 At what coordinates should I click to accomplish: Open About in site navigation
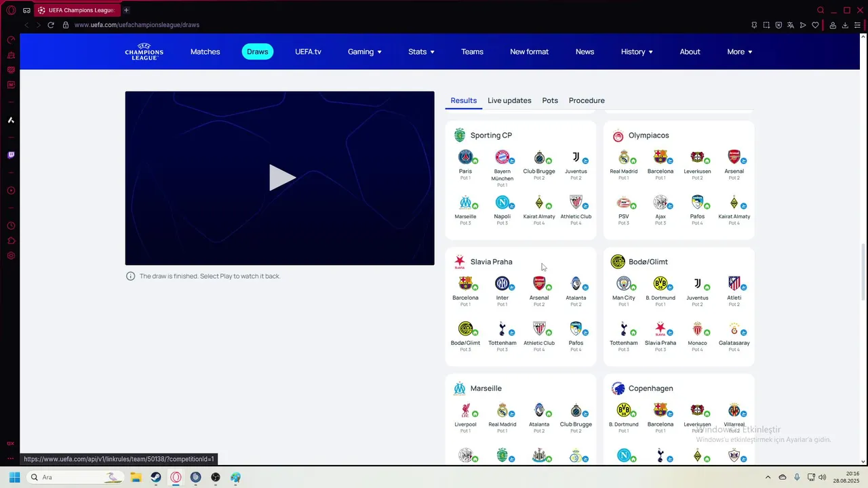(690, 52)
